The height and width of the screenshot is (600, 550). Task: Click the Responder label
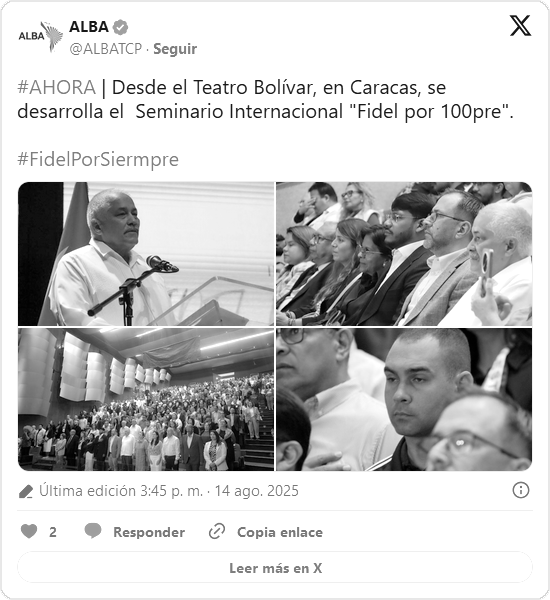tap(149, 532)
